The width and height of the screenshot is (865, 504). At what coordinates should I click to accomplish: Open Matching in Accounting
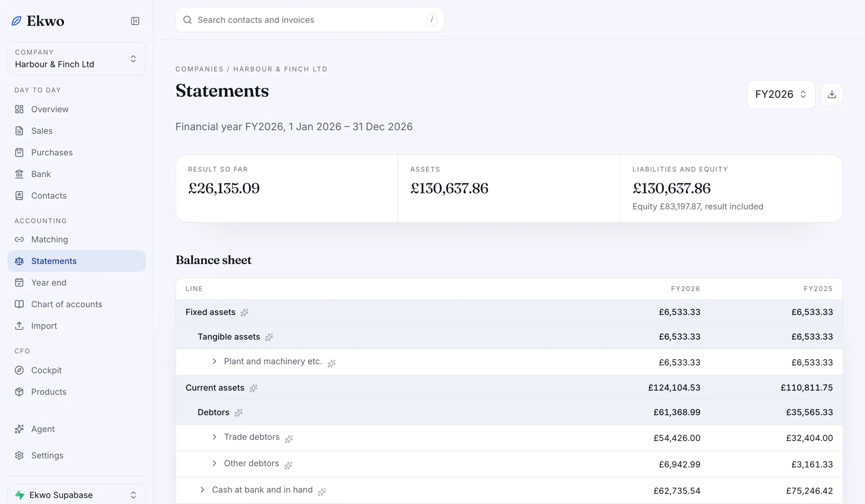(77, 239)
